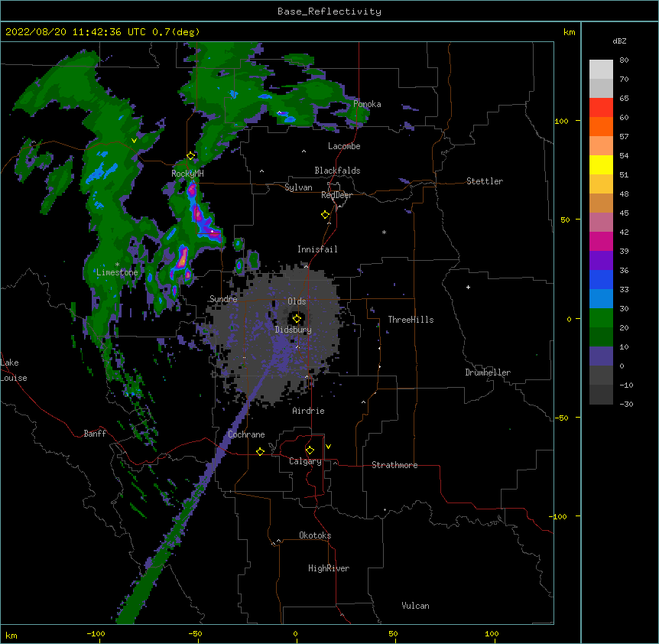Screen dimensions: 659x644
Task: Click the white asterisk above the Limestone label
Action: (117, 265)
